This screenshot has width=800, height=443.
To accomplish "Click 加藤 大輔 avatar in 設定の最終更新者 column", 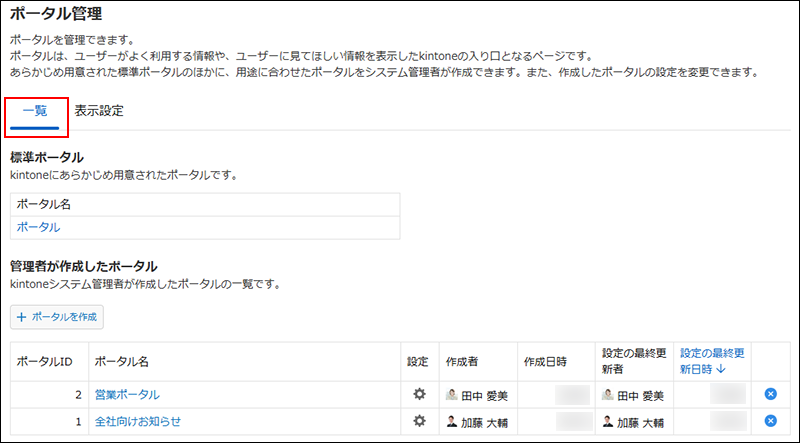I will tap(607, 420).
